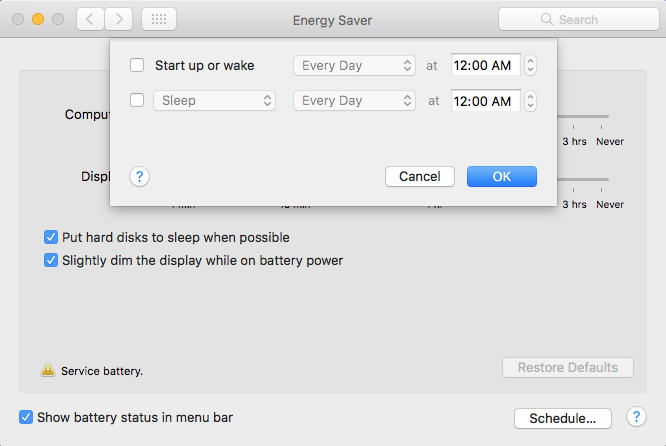The width and height of the screenshot is (666, 446).
Task: Enable the Start up or wake checkbox
Action: (x=137, y=66)
